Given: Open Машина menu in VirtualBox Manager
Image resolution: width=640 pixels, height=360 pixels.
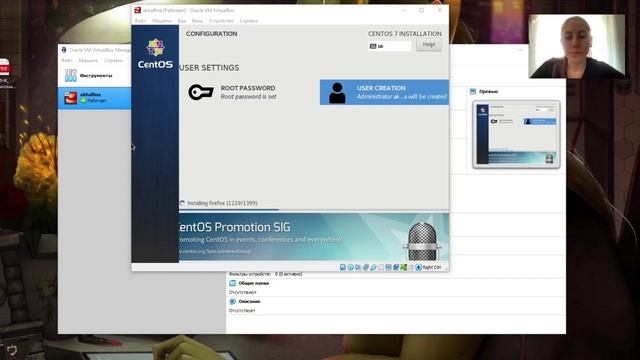Looking at the screenshot, I should click(x=88, y=60).
